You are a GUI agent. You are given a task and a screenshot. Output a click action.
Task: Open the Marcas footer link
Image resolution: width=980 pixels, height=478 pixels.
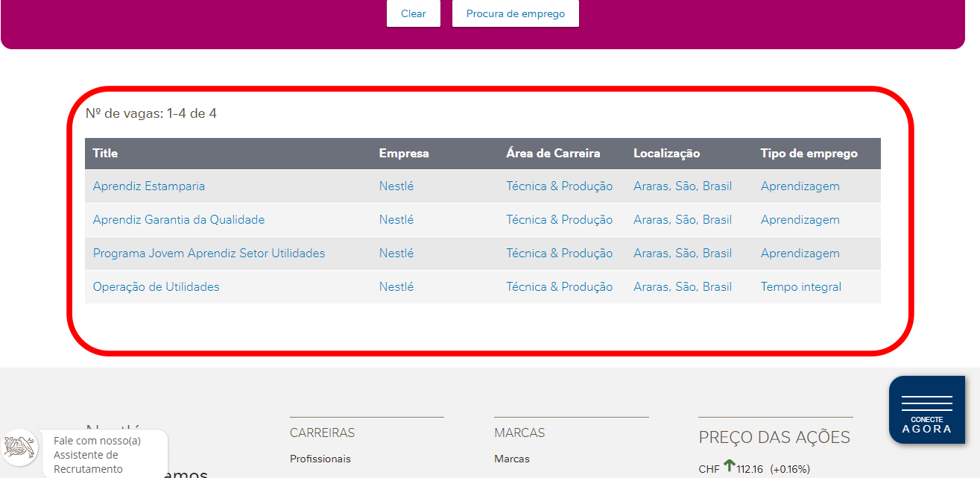tap(511, 459)
